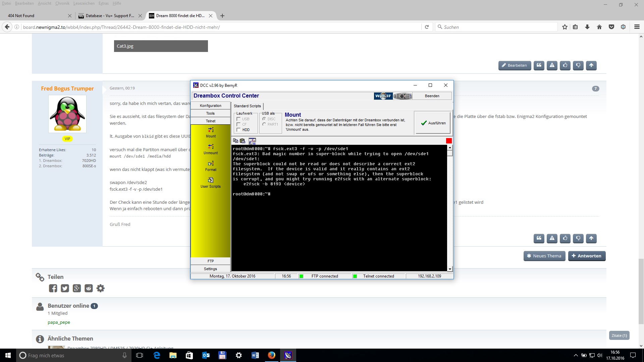Report the upper post with warning icon
The width and height of the screenshot is (644, 362).
pyautogui.click(x=552, y=65)
